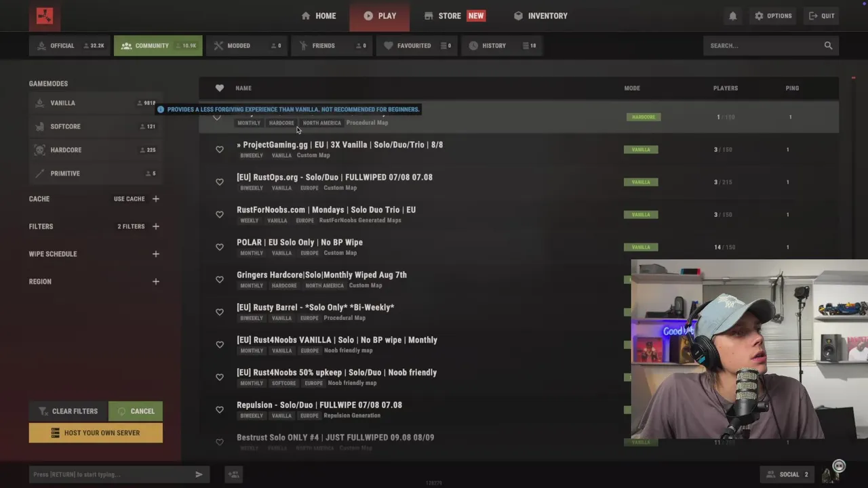Open the Store tab

point(454,16)
